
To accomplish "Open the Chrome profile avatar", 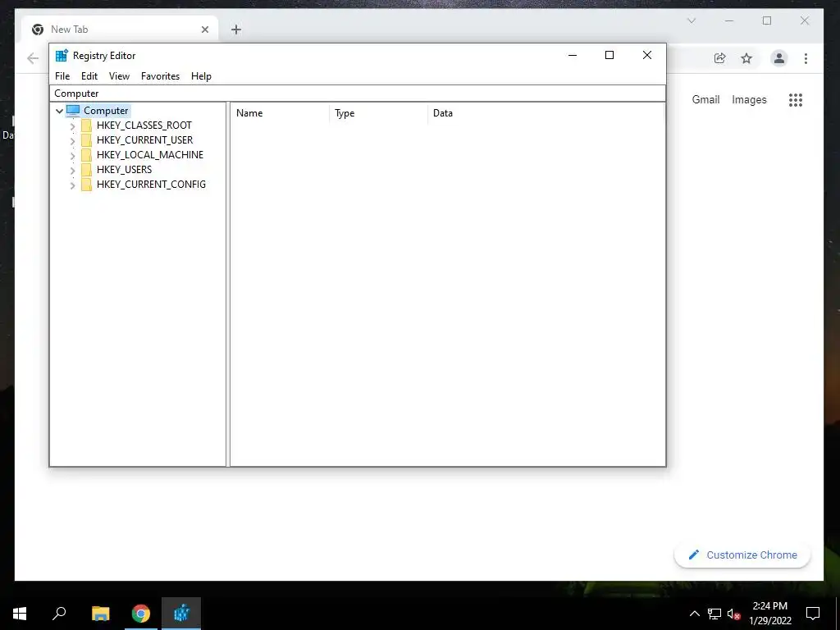I will click(x=779, y=58).
